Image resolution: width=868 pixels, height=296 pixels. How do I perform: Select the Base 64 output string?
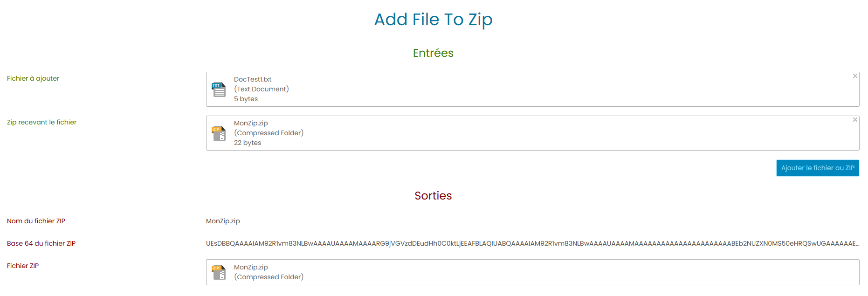click(532, 243)
